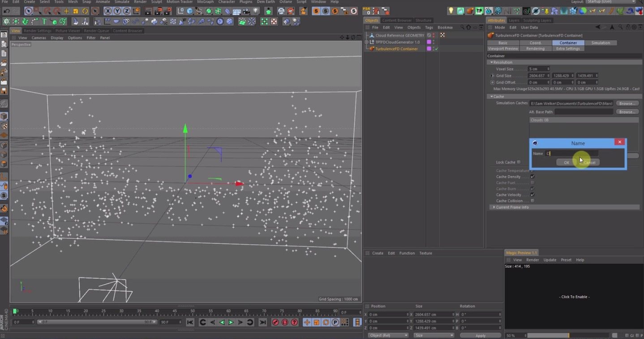Screen dimensions: 644x339
Task: Enable the Lock Cache checkbox
Action: click(x=519, y=162)
